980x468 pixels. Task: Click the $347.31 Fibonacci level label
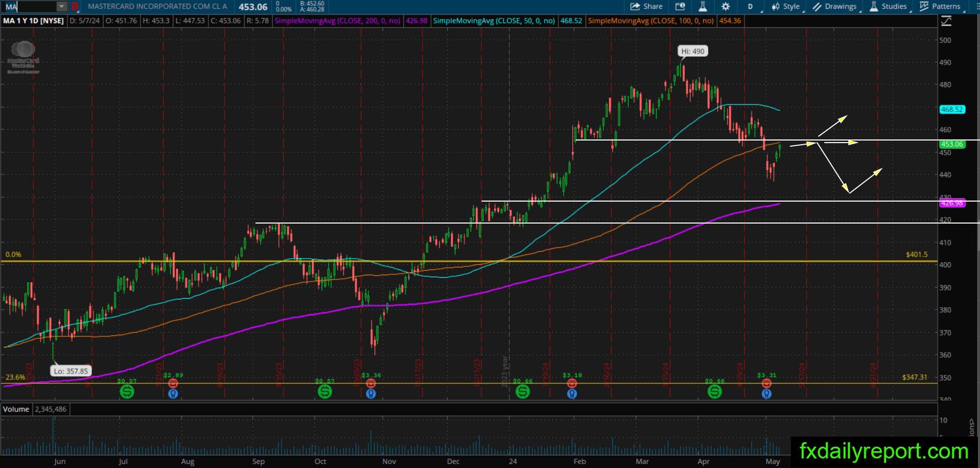914,377
